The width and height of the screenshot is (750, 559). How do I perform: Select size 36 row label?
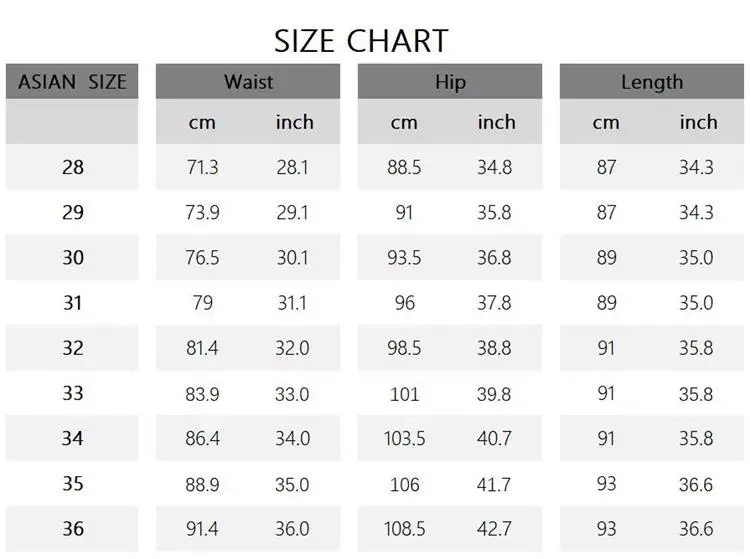click(x=73, y=528)
